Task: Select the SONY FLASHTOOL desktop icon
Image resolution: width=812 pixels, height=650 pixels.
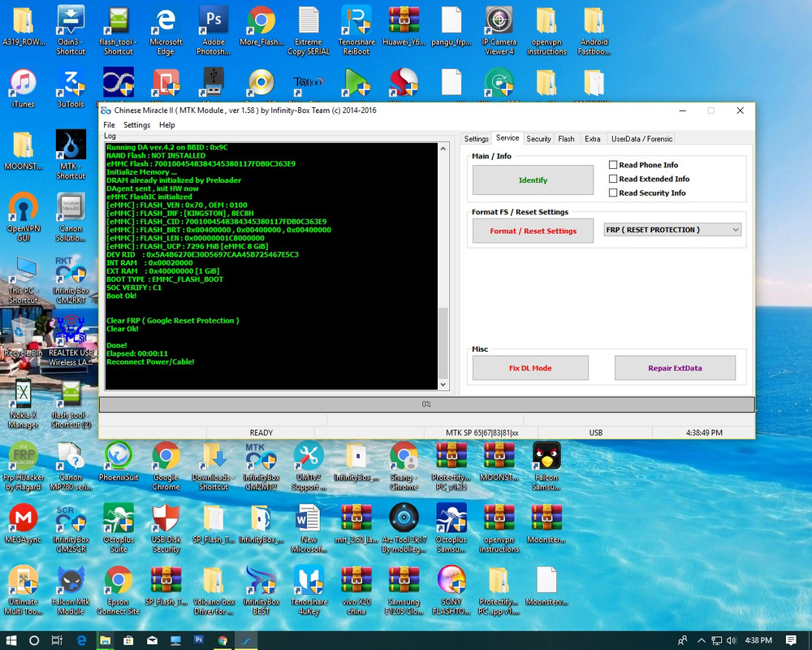Action: tap(451, 590)
